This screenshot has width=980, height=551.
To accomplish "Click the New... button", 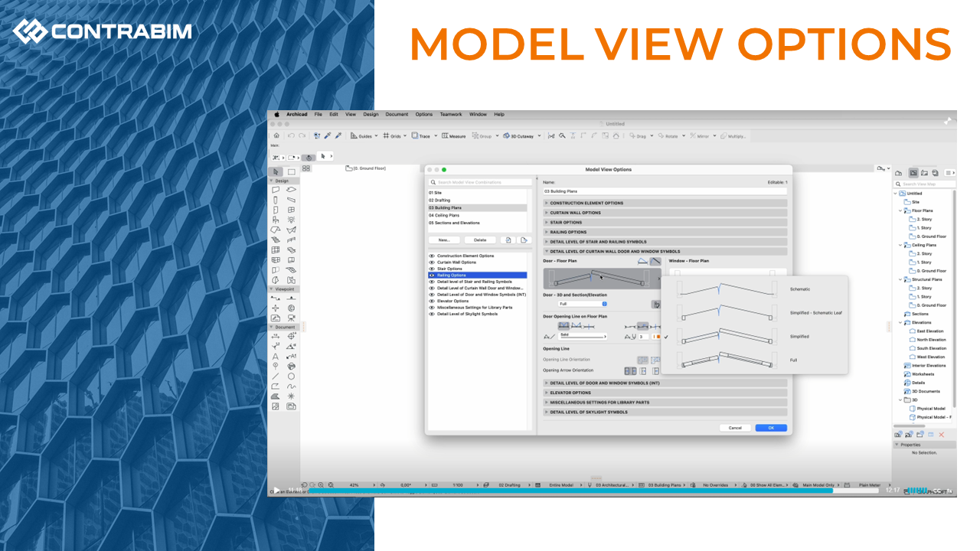I will [444, 240].
